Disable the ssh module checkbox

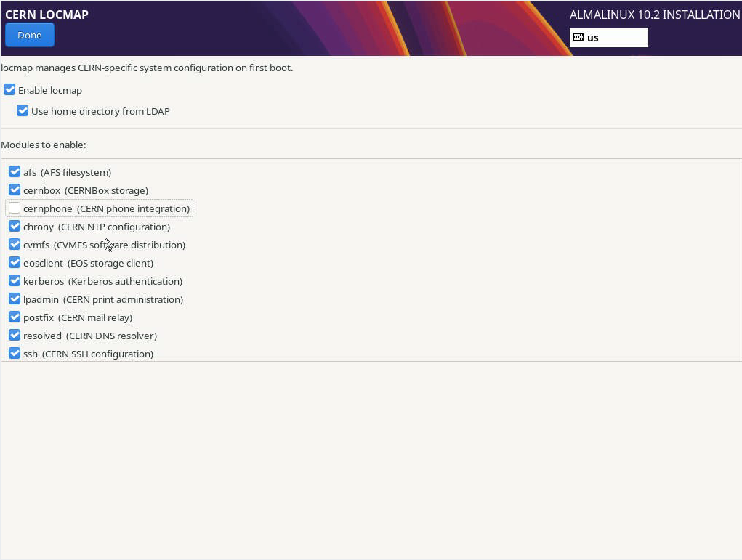click(x=15, y=353)
